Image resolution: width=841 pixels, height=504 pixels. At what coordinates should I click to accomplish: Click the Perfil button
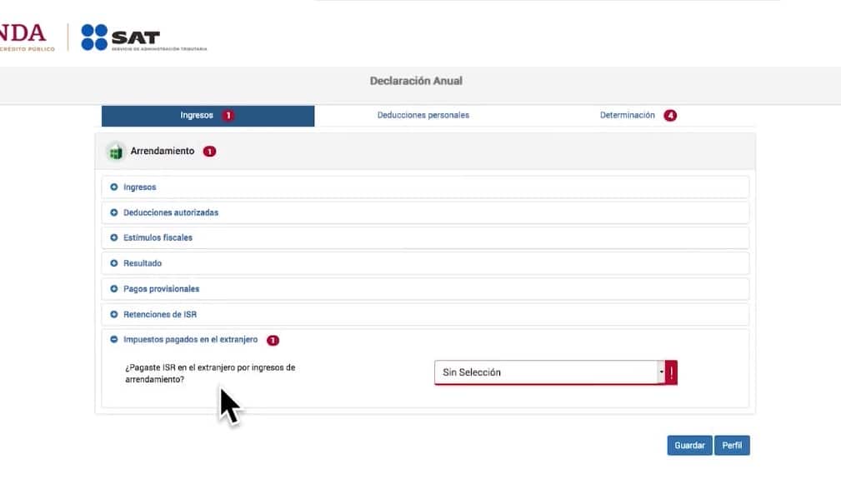[x=732, y=446]
